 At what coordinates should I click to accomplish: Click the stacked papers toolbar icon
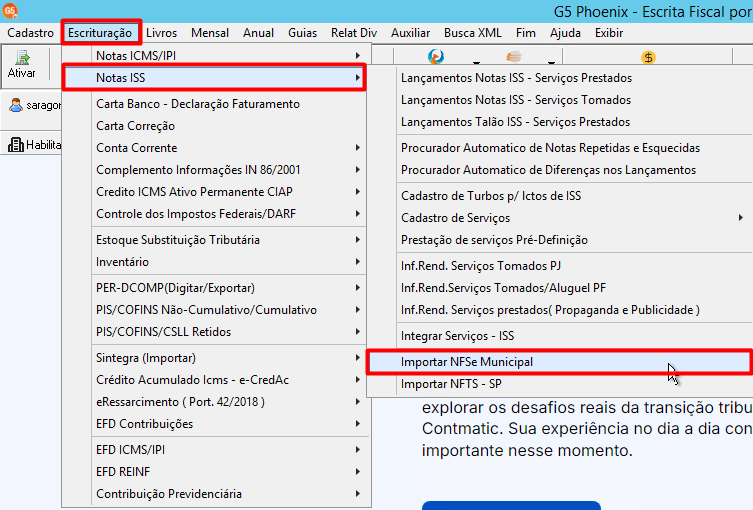coord(513,57)
